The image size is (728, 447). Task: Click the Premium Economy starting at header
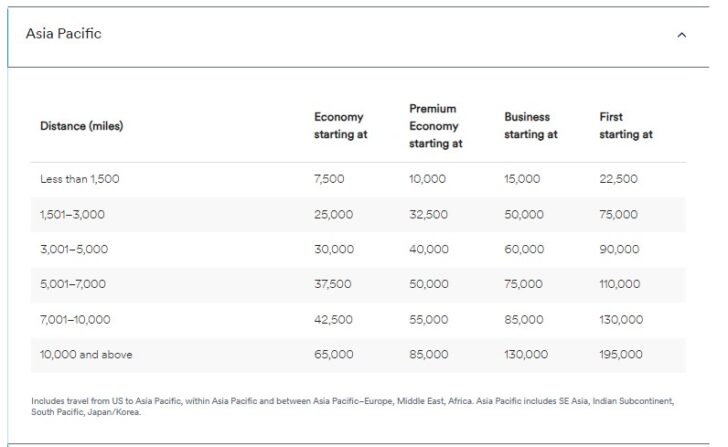[436, 126]
